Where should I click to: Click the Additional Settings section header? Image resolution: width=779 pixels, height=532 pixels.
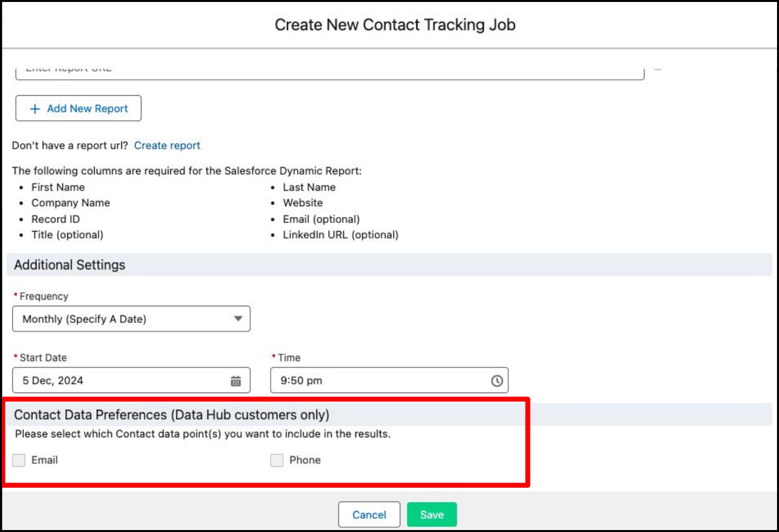coord(70,265)
